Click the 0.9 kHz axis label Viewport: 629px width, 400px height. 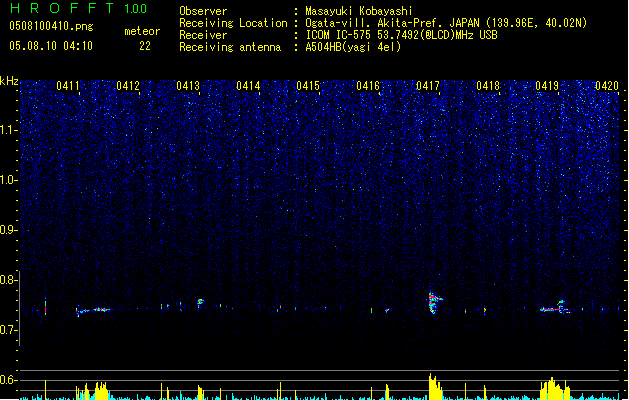[8, 230]
